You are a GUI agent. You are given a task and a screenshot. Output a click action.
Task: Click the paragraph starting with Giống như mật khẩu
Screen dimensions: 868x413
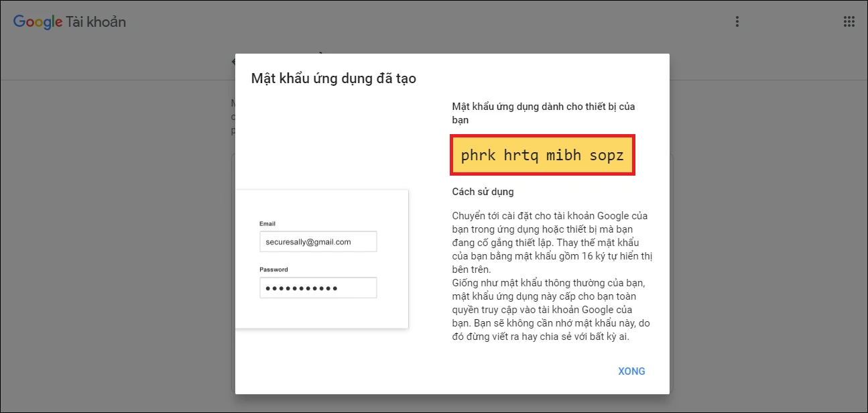(551, 310)
